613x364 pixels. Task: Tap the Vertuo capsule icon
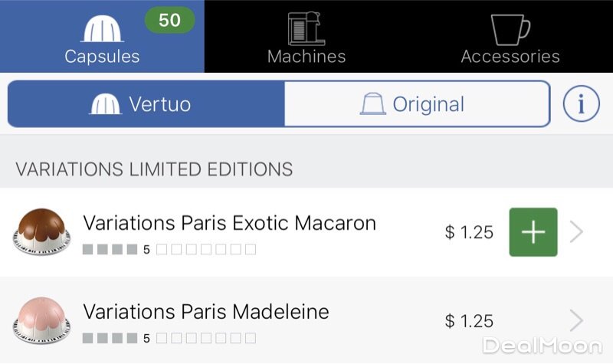coord(106,104)
